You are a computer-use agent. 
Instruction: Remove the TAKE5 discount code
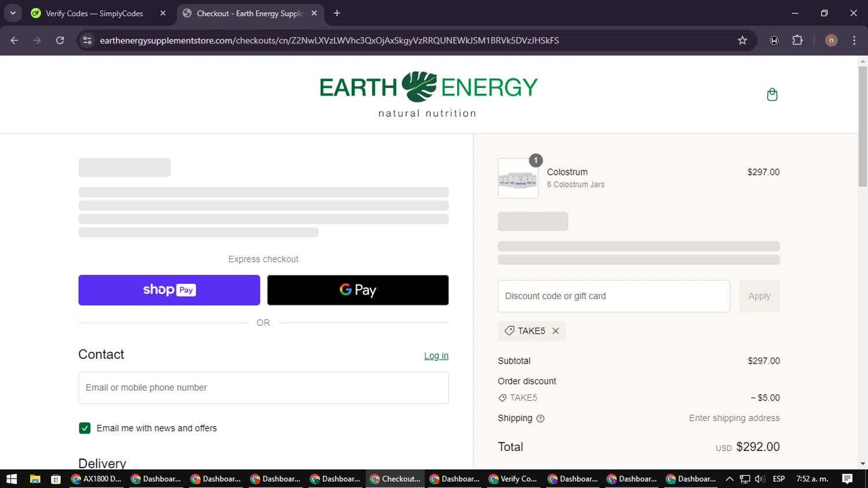[x=556, y=331]
